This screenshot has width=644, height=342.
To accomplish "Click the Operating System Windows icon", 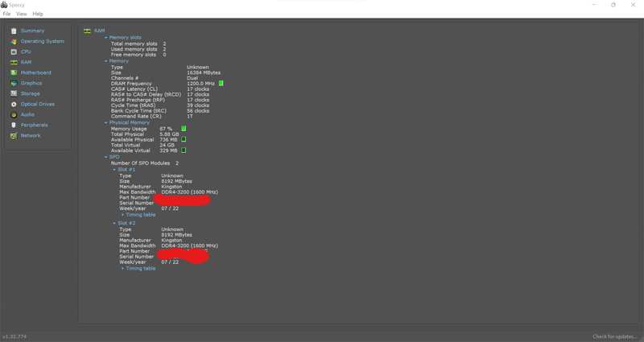I will pos(14,42).
